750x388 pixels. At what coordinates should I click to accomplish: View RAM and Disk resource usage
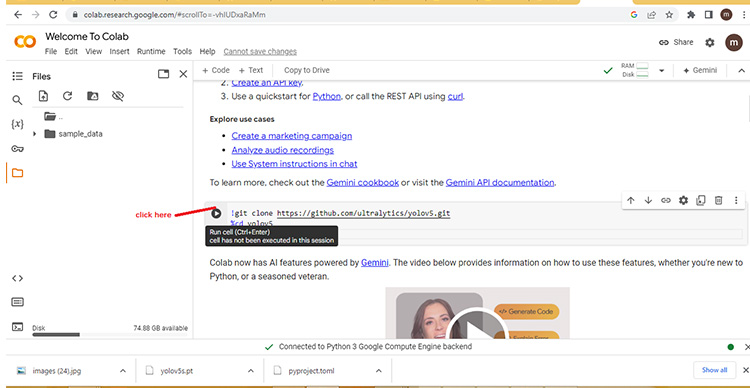click(634, 70)
